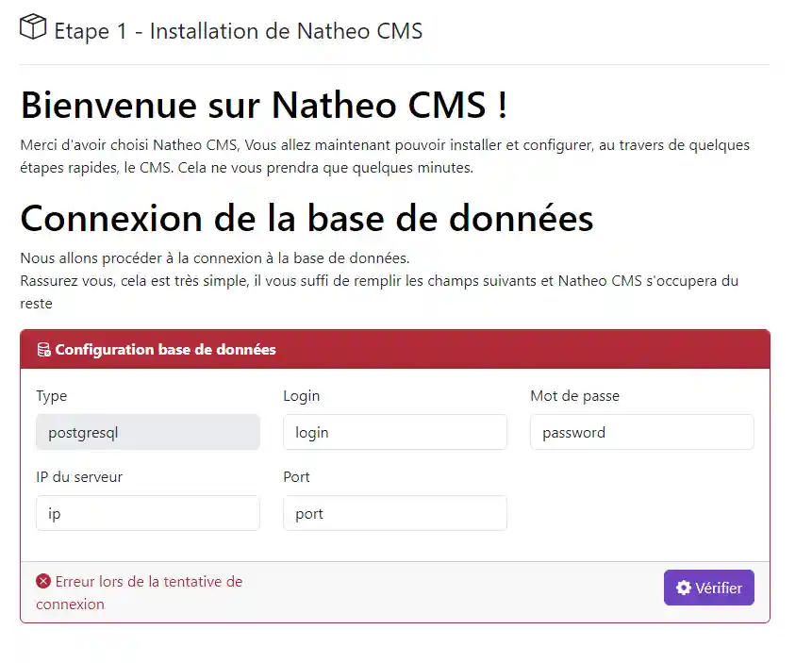812x663 pixels.
Task: Click the Port input field
Action: (x=395, y=513)
